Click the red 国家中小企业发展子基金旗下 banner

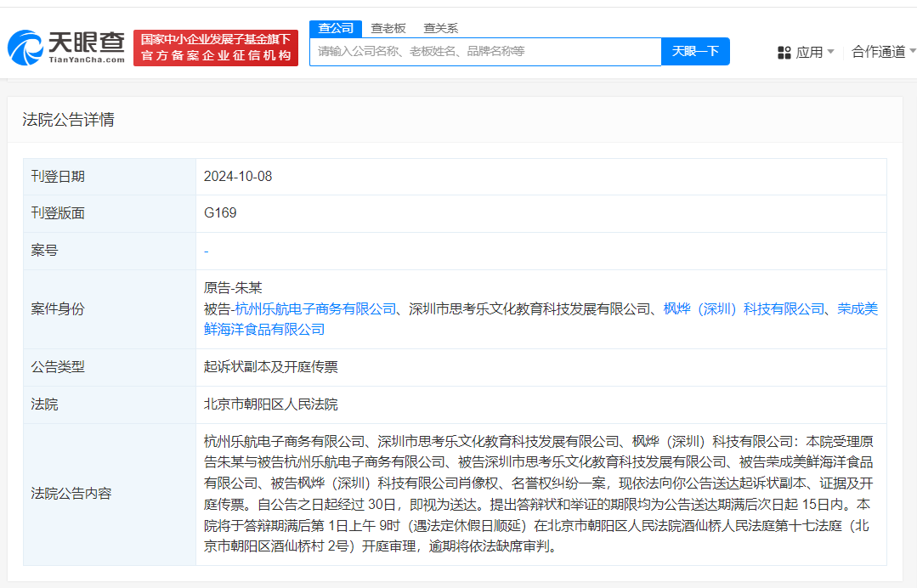click(x=216, y=48)
